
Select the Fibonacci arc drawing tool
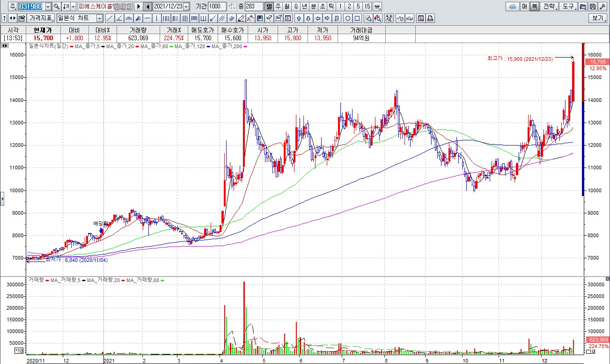(x=128, y=18)
